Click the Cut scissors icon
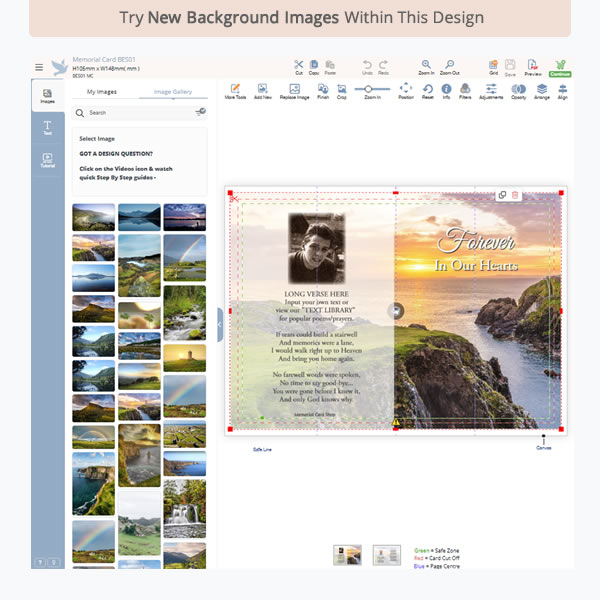 (299, 65)
